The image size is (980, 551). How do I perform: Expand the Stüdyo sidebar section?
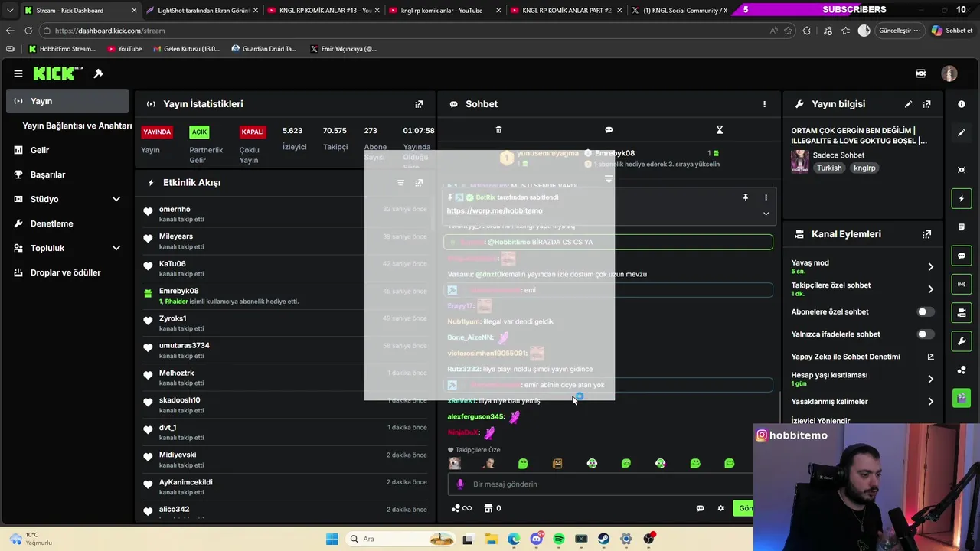[x=116, y=199]
